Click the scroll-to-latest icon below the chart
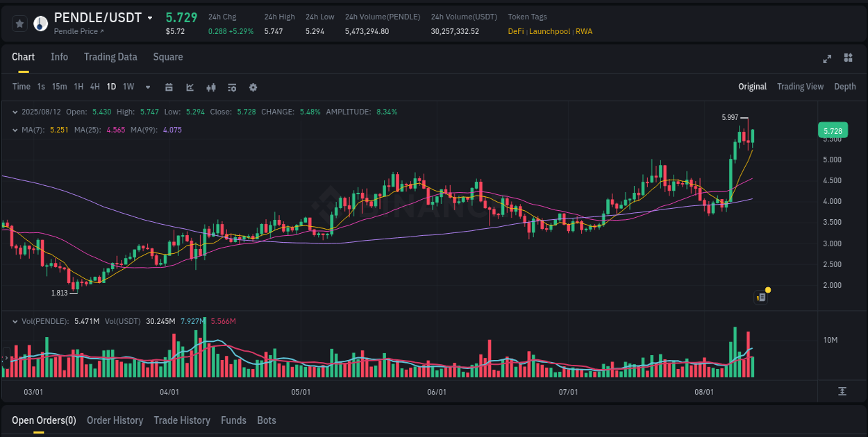 tap(844, 392)
